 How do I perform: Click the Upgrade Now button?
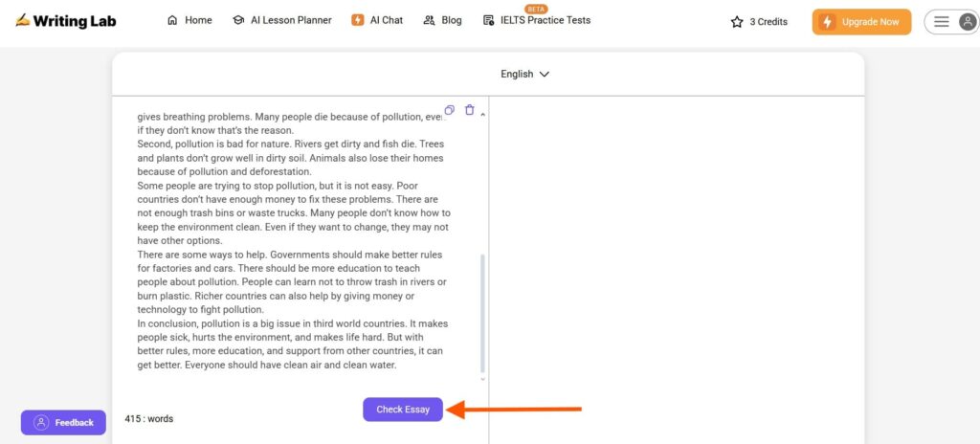tap(862, 22)
